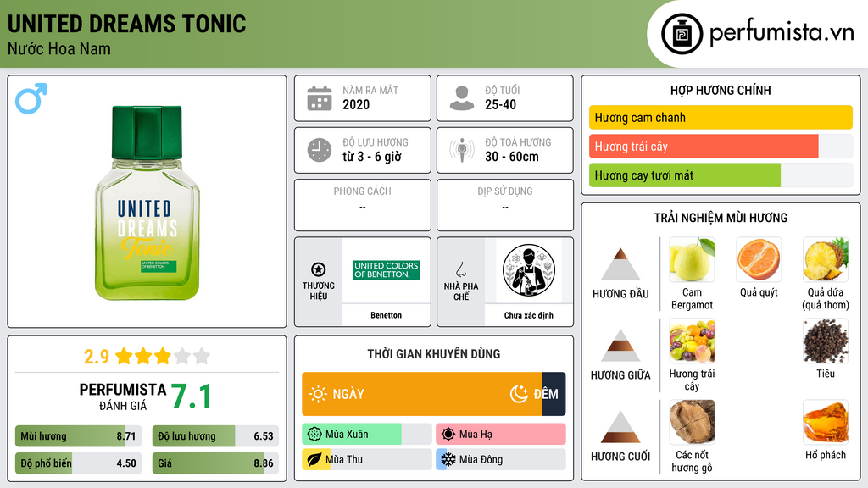Viewport: 868px width, 488px height.
Task: Click the Mùi hương 8.71 score bar
Action: (x=78, y=436)
